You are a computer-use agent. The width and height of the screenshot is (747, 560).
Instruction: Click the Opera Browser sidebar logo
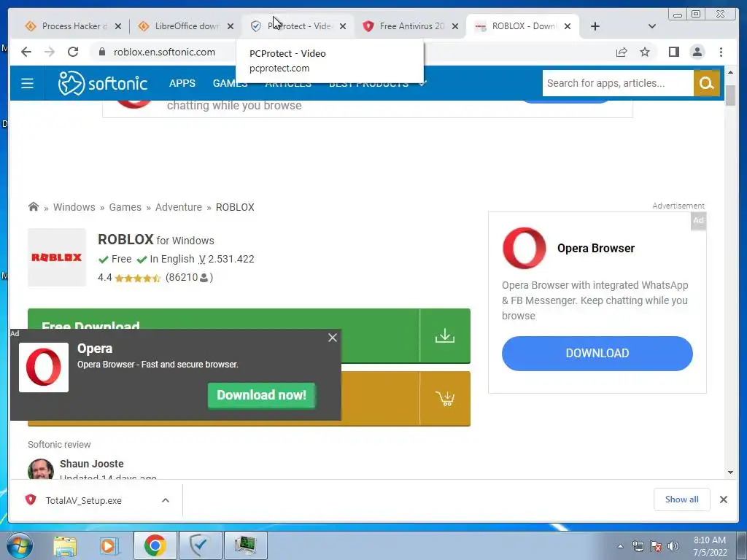pyautogui.click(x=524, y=248)
